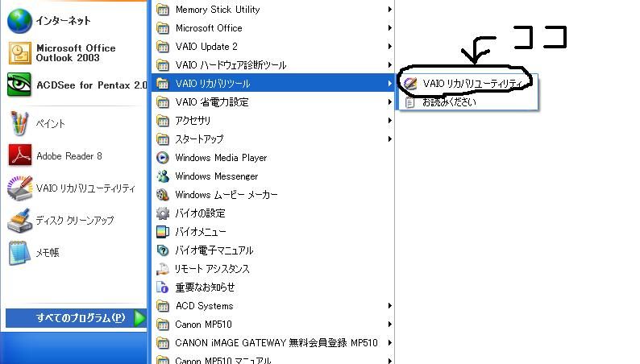
Task: Expand Microsoft Office submenu arrow
Action: (x=390, y=28)
